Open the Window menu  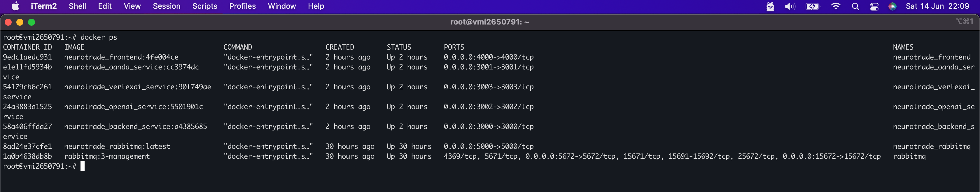pos(282,6)
